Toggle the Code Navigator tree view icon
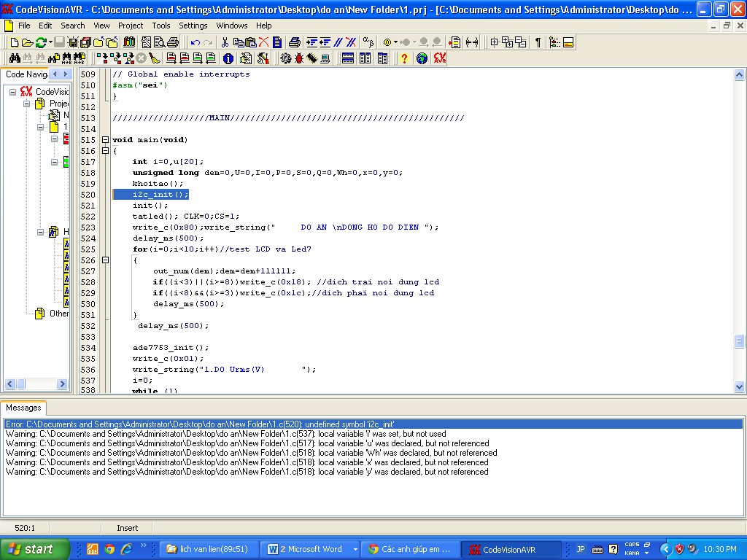 [x=554, y=43]
